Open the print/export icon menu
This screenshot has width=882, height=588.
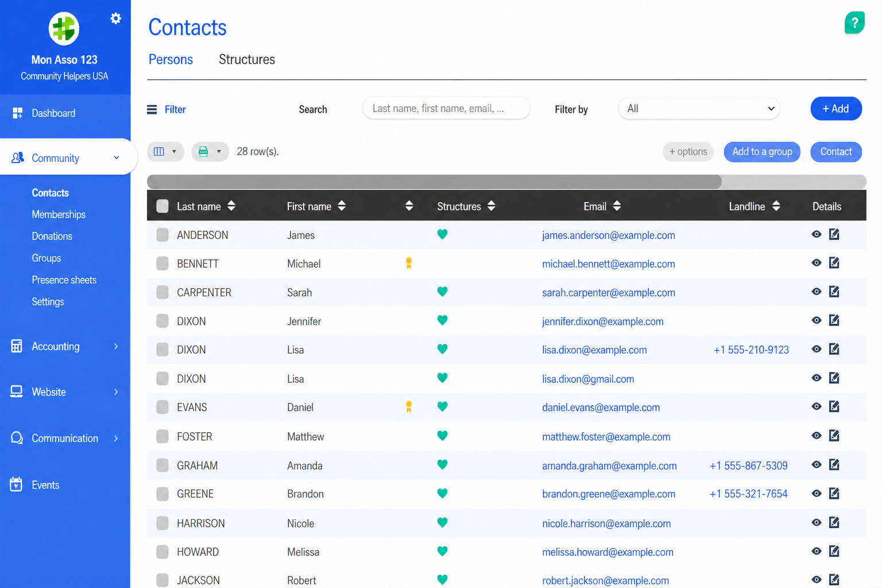click(210, 152)
